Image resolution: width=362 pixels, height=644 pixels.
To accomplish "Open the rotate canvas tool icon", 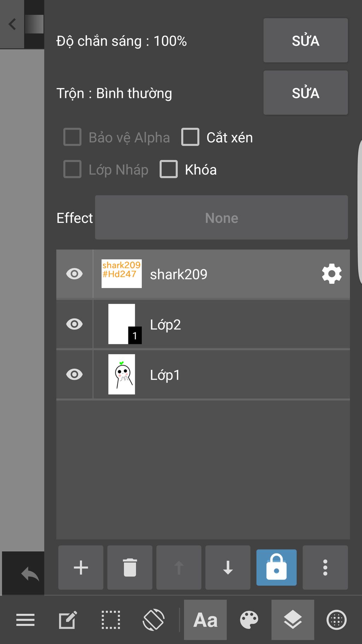I will click(153, 620).
